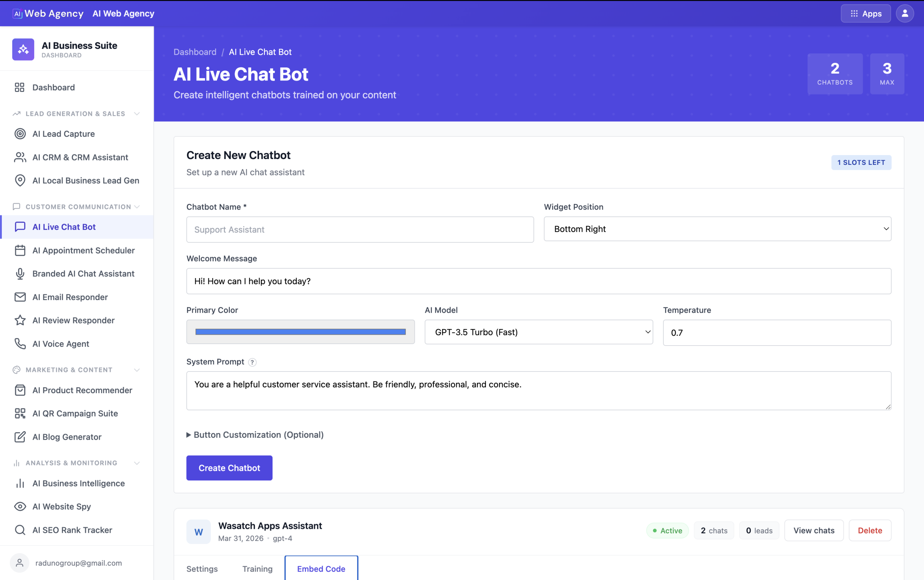
Task: Click the AI Email Responder envelope icon
Action: [x=20, y=297]
